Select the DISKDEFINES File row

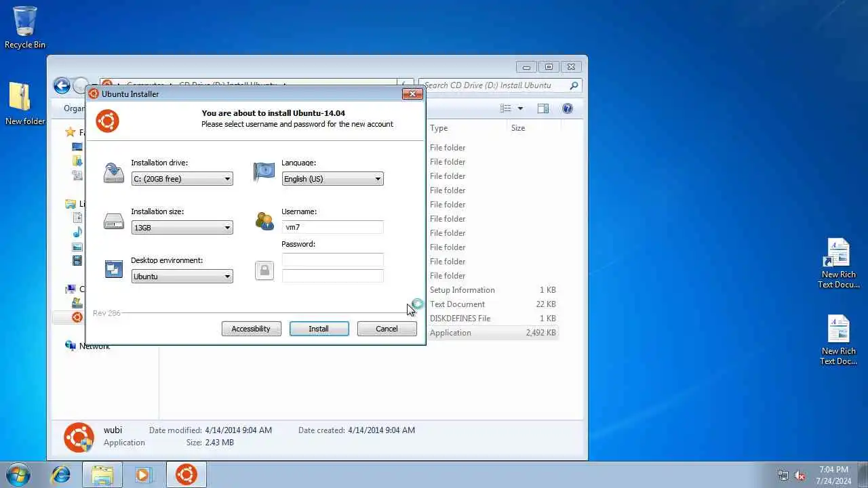[x=493, y=319]
